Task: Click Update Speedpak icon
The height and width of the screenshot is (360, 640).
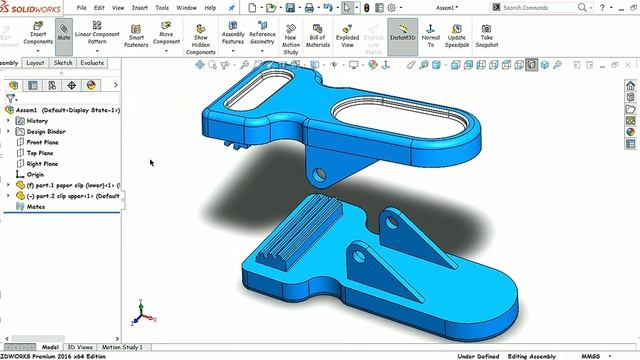Action: [x=457, y=36]
